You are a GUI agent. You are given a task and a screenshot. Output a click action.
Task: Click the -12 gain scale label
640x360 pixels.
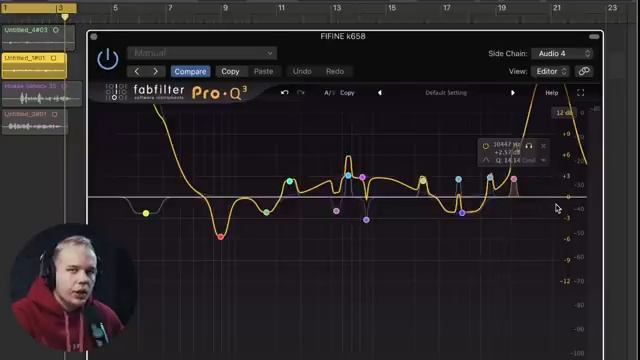[x=565, y=281]
